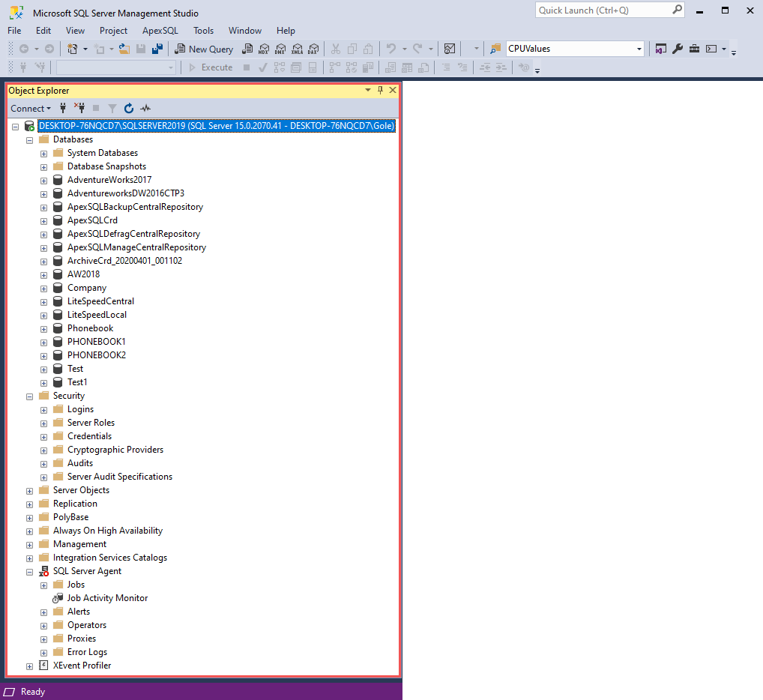Collapse the server root node
Screen dimensions: 763x700
(x=16, y=127)
